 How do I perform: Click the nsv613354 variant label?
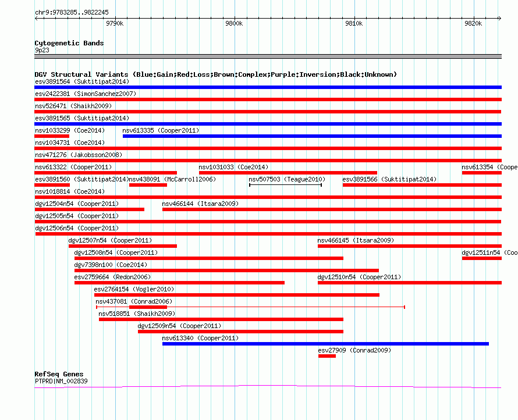tap(489, 167)
